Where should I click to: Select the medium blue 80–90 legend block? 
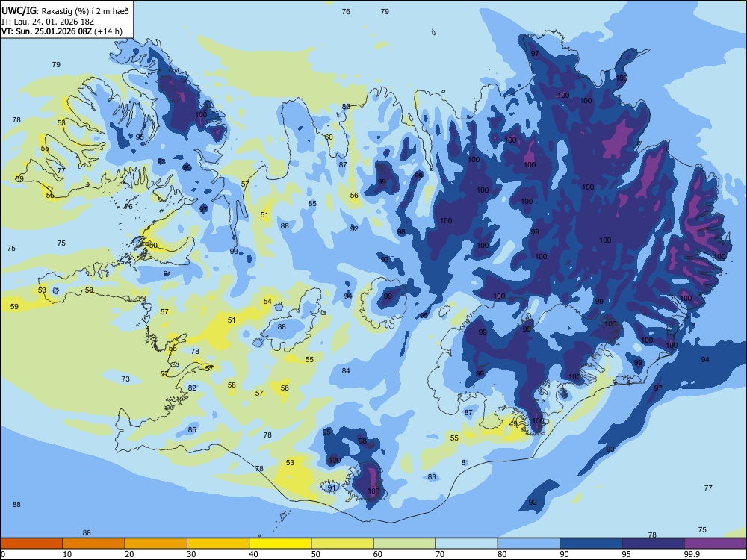[x=529, y=544]
